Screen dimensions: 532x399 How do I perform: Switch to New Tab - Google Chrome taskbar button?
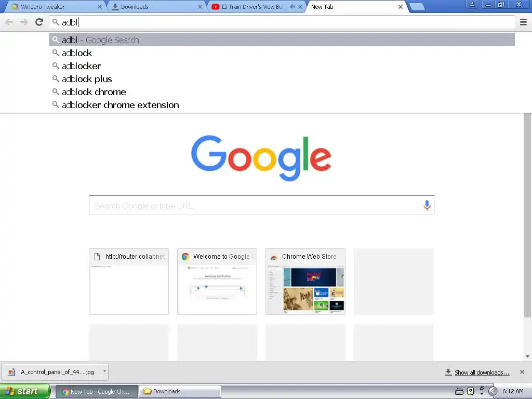[96, 391]
